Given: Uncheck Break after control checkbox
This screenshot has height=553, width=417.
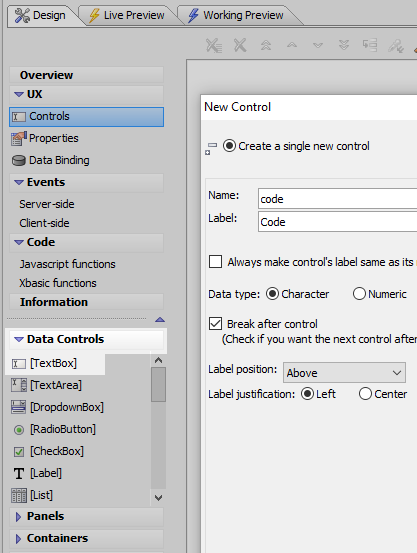Looking at the screenshot, I should pyautogui.click(x=215, y=324).
